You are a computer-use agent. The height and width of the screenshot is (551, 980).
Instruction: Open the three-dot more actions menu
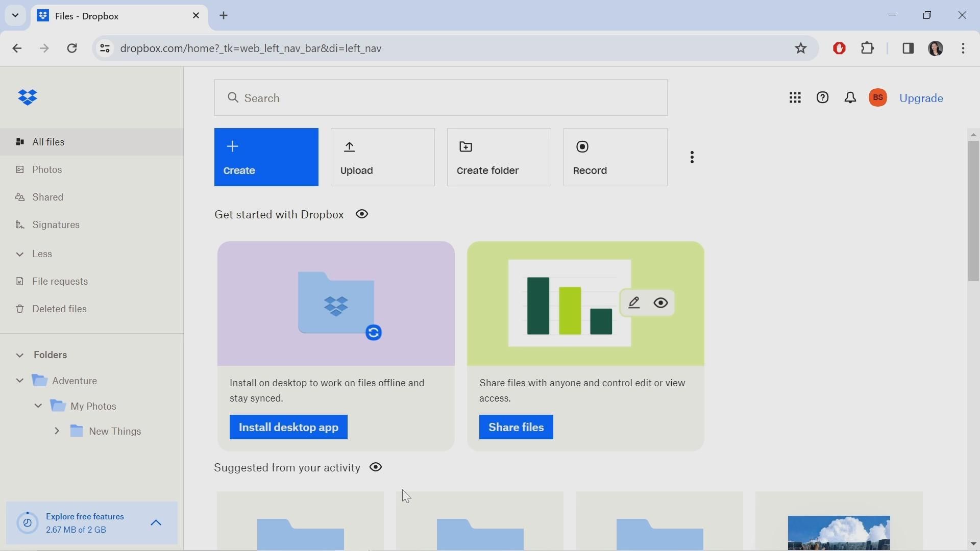pos(692,157)
